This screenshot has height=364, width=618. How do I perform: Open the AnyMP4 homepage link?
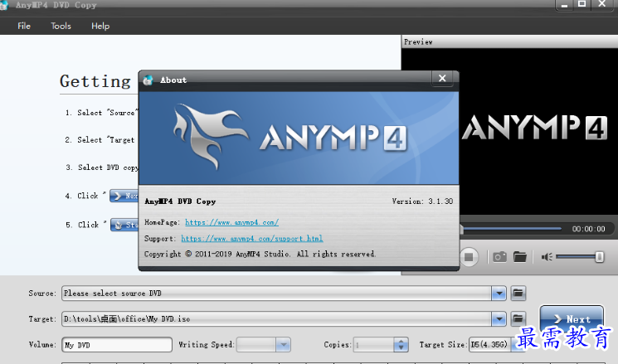click(231, 222)
